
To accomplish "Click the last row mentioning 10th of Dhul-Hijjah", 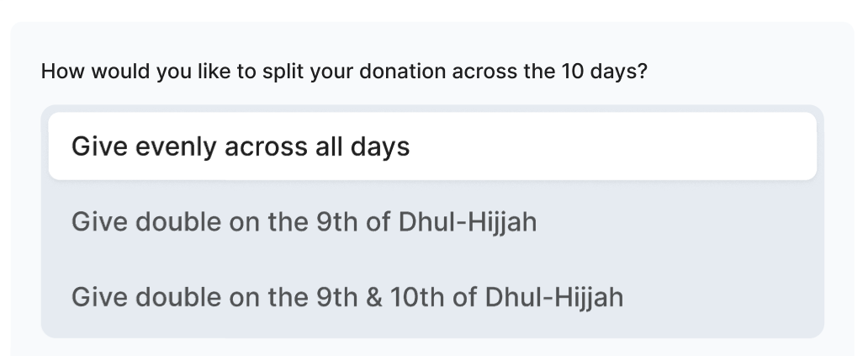I will pyautogui.click(x=432, y=297).
